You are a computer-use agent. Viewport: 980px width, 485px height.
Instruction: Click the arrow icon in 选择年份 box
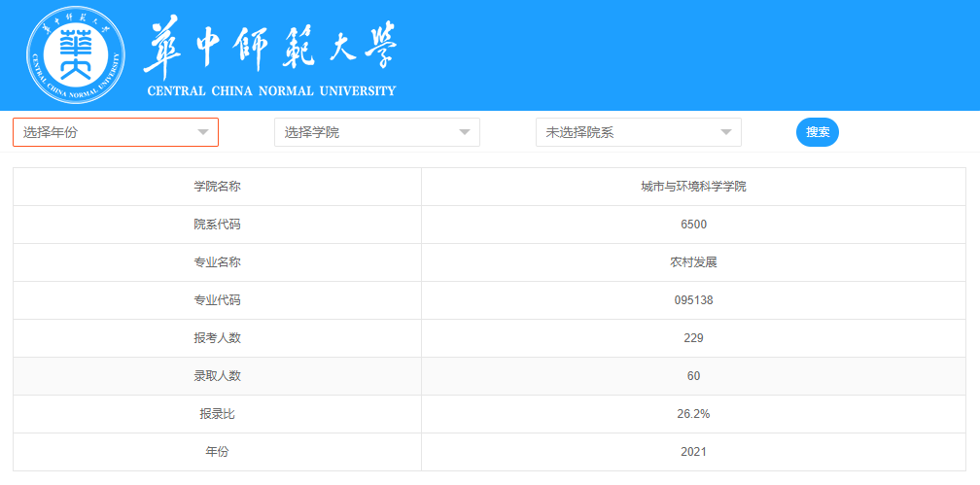pos(203,132)
